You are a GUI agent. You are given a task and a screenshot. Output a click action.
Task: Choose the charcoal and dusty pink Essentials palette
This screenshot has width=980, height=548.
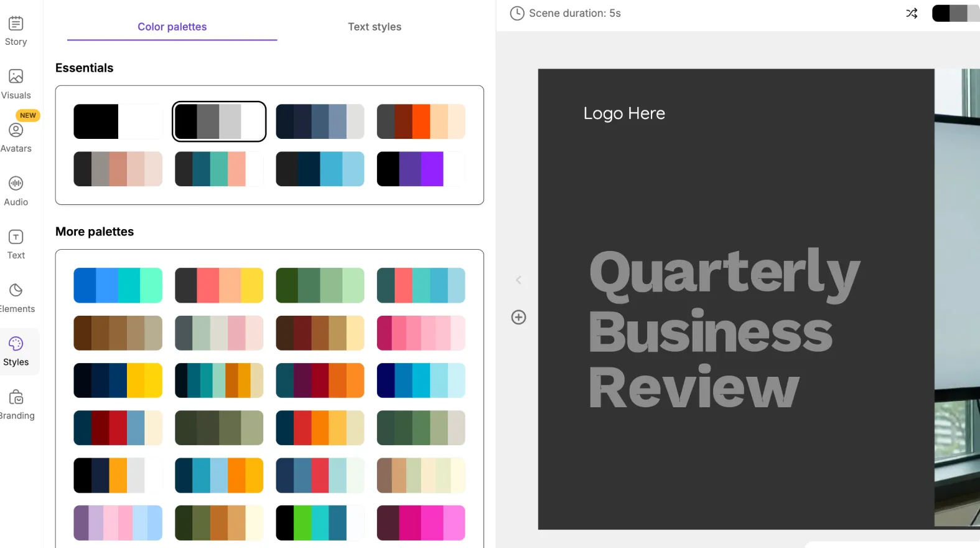[x=118, y=169]
